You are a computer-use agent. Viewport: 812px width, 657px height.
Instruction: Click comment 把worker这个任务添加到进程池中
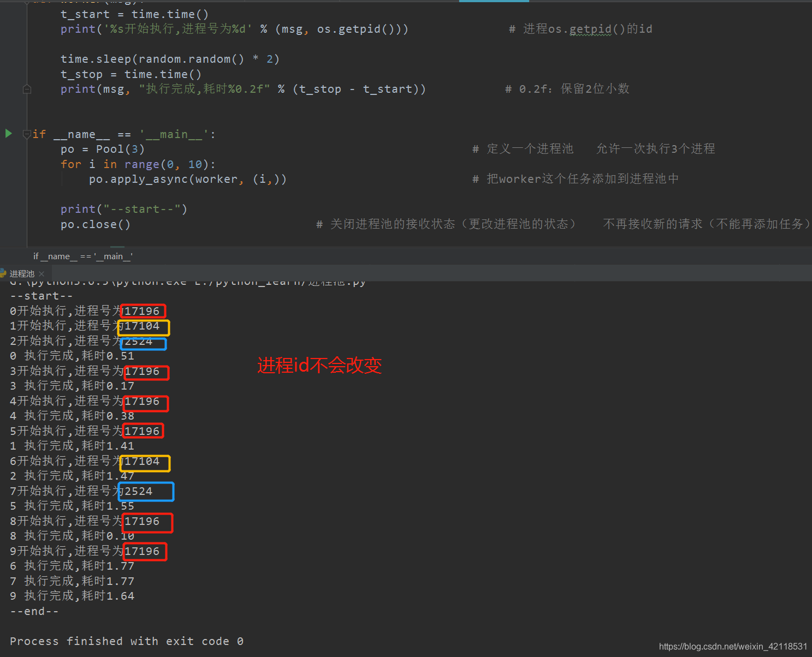(x=576, y=179)
